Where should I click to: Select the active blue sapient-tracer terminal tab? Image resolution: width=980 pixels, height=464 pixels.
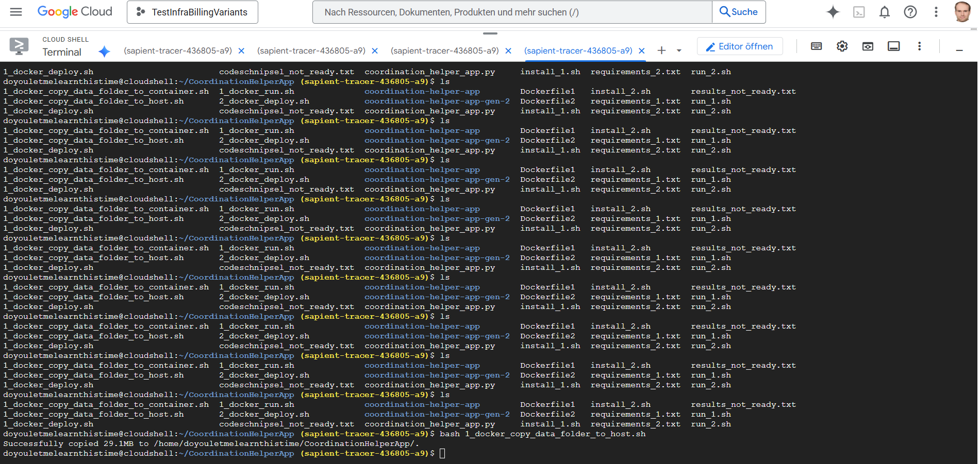pyautogui.click(x=578, y=50)
